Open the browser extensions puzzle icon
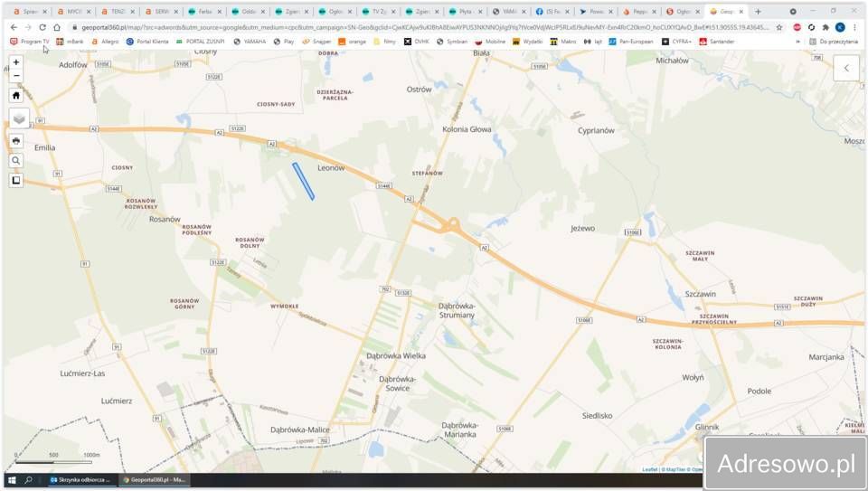The height and width of the screenshot is (491, 868). [x=826, y=27]
